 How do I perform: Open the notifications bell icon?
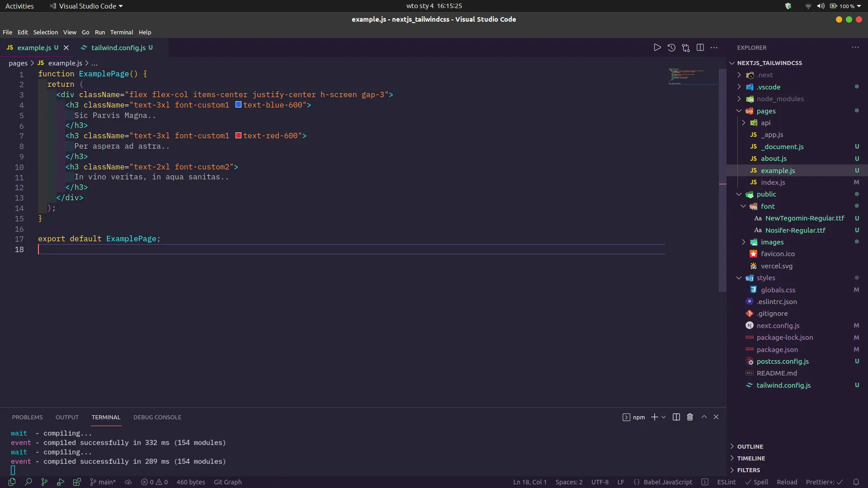click(856, 482)
